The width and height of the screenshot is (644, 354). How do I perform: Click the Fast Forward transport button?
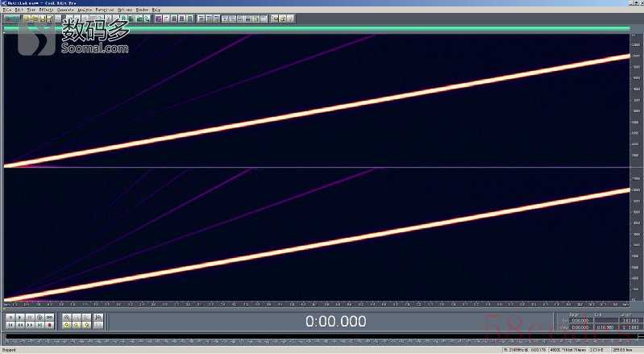coord(30,325)
